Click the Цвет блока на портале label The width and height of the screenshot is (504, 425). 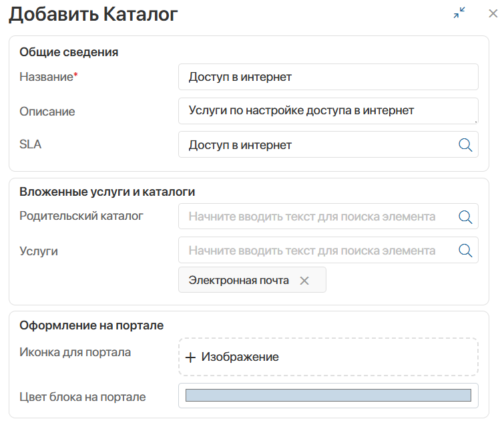[82, 397]
